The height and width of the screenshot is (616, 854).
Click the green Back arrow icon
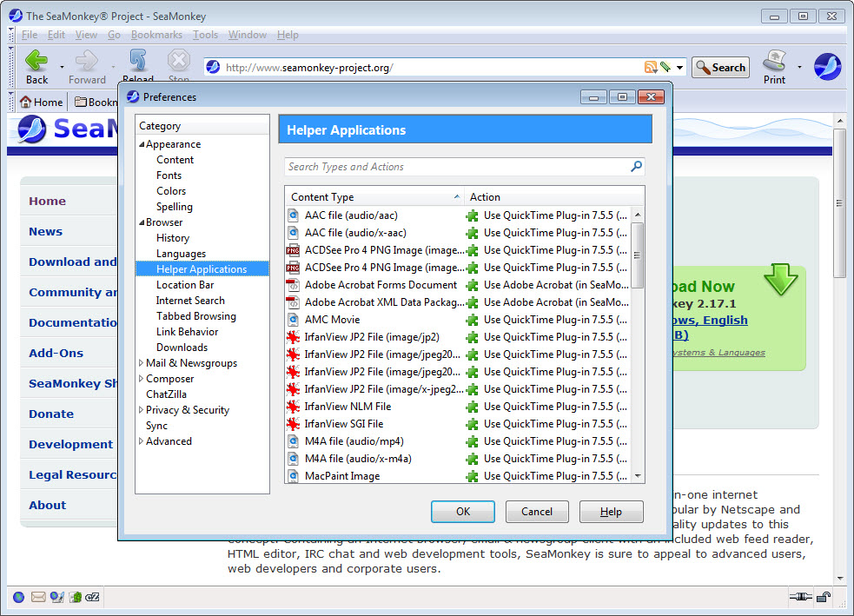(x=36, y=60)
